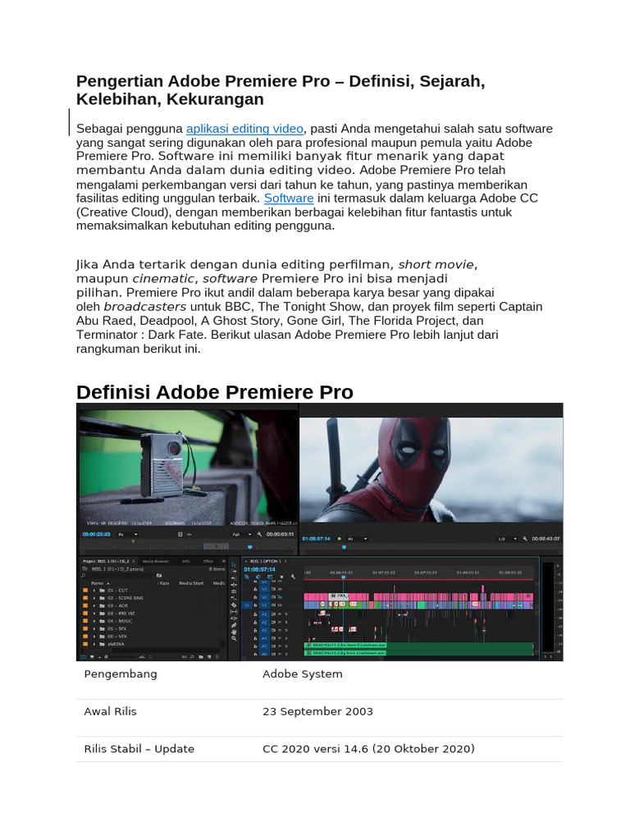This screenshot has width=630, height=840.
Task: Expand the 'zMEDIA' bin
Action: point(94,645)
